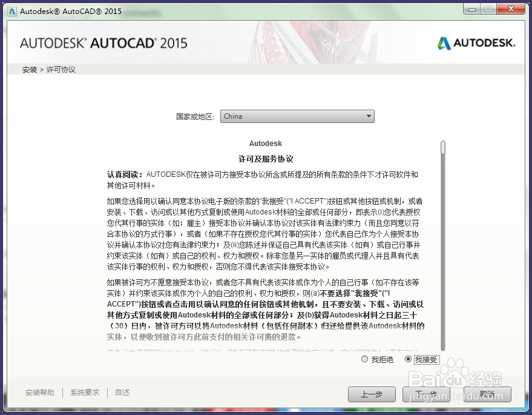
Task: Click the 安装 breadcrumb item
Action: click(29, 70)
